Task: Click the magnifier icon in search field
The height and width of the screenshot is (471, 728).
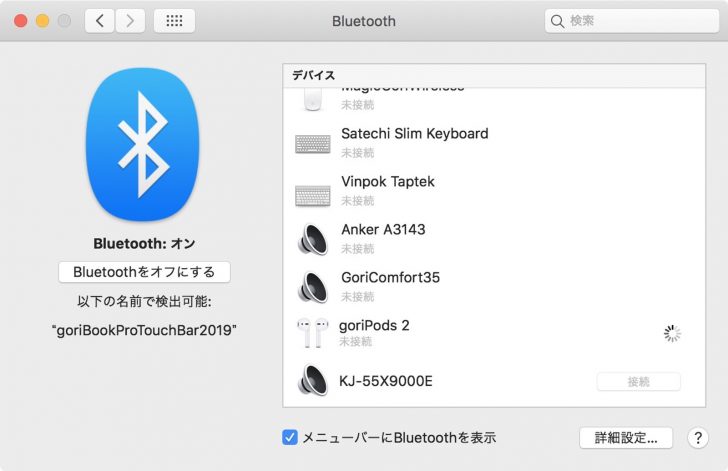Action: [x=557, y=21]
